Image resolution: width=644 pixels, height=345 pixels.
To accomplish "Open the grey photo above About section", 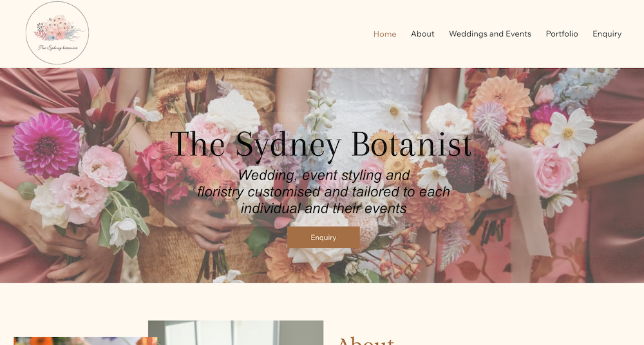I will point(235,333).
